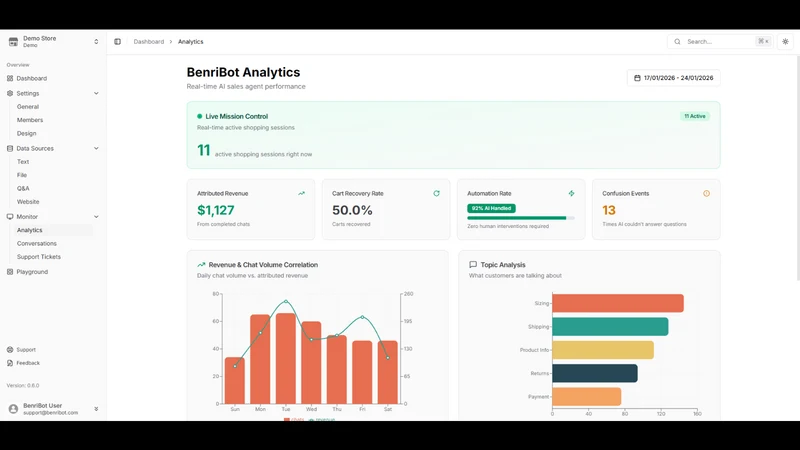
Task: Click the Dashboard grid icon
Action: (x=10, y=79)
